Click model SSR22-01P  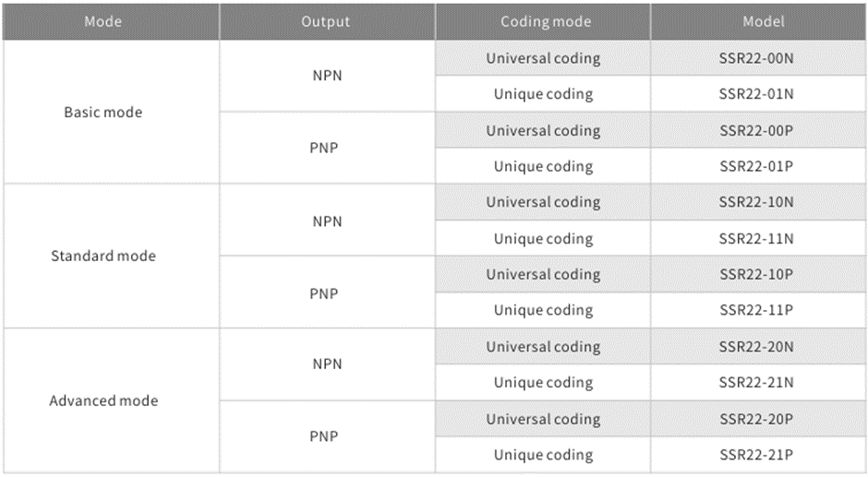[756, 166]
